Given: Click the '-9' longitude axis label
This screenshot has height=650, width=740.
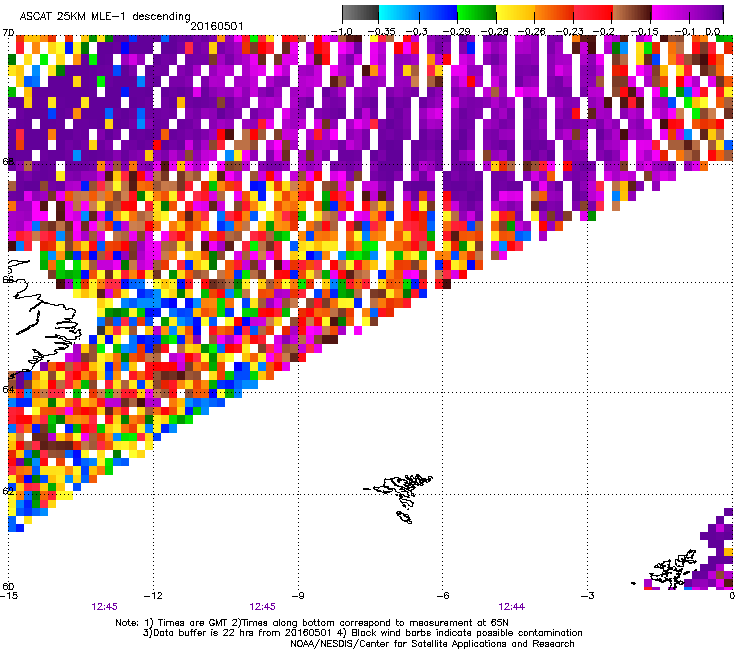Looking at the screenshot, I should point(298,596).
